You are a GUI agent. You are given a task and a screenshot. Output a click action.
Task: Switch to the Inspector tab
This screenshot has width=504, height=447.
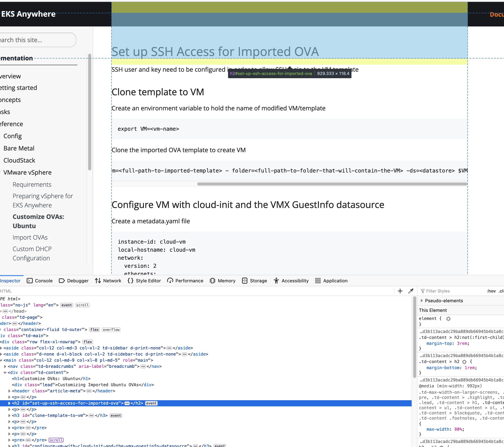(10, 281)
